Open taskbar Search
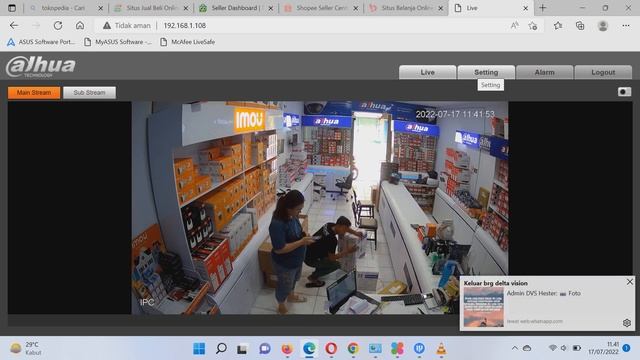 [221, 349]
